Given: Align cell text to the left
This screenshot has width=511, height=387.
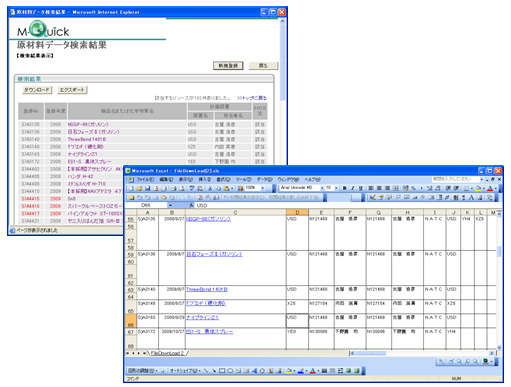Looking at the screenshot, I should 371,188.
